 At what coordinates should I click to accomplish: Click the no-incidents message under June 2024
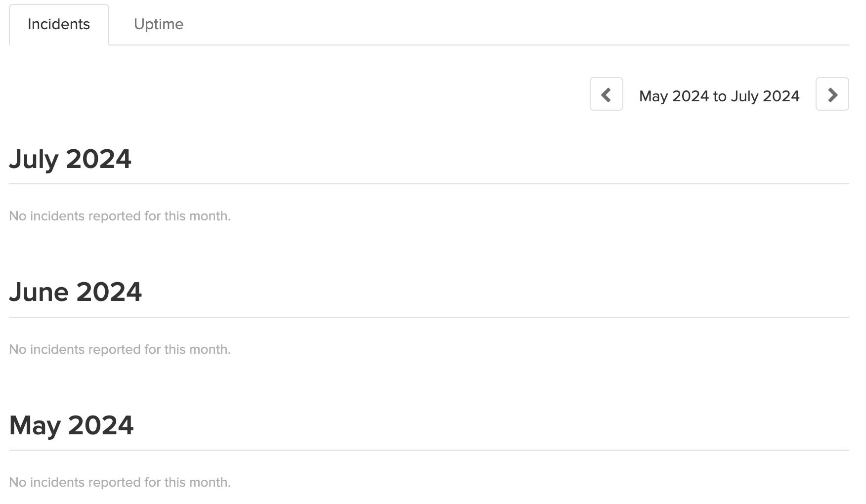(120, 349)
